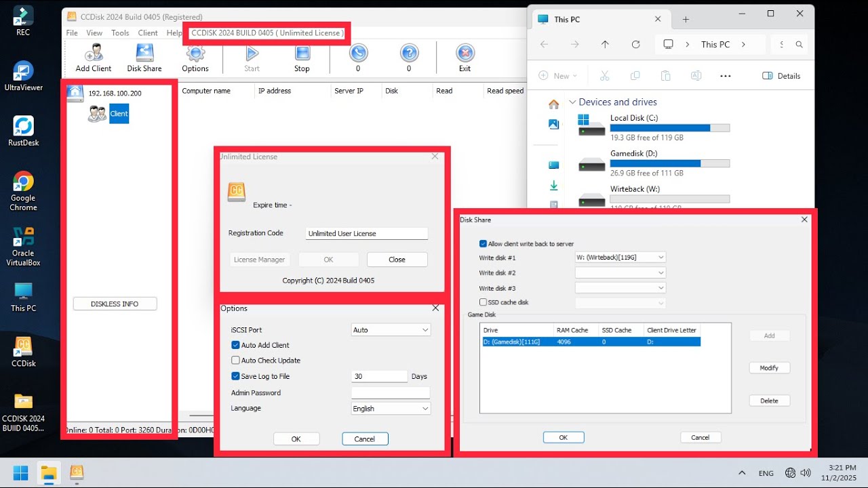
Task: Select the D: (Gamedisk)[111G] row
Action: pyautogui.click(x=591, y=342)
